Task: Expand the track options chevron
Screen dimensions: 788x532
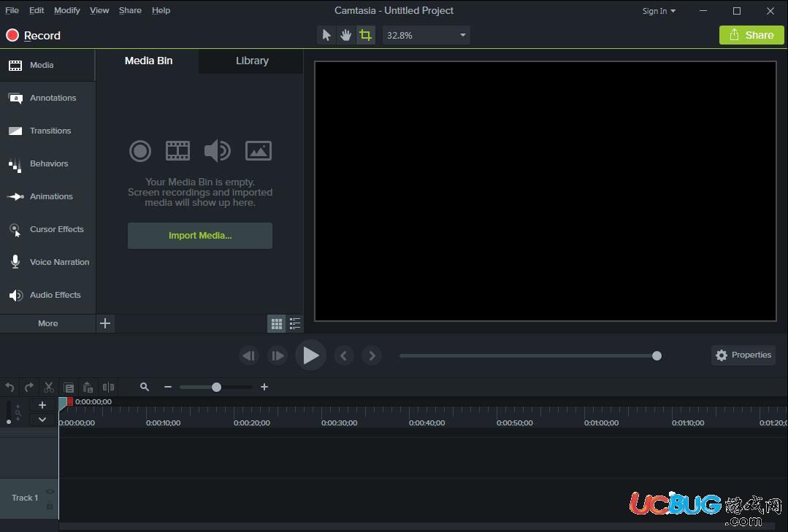Action: coord(42,420)
